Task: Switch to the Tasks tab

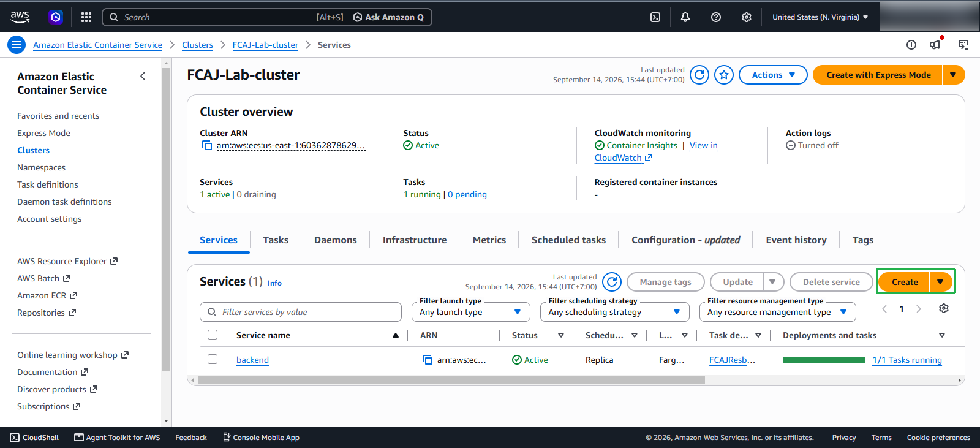Action: point(276,240)
